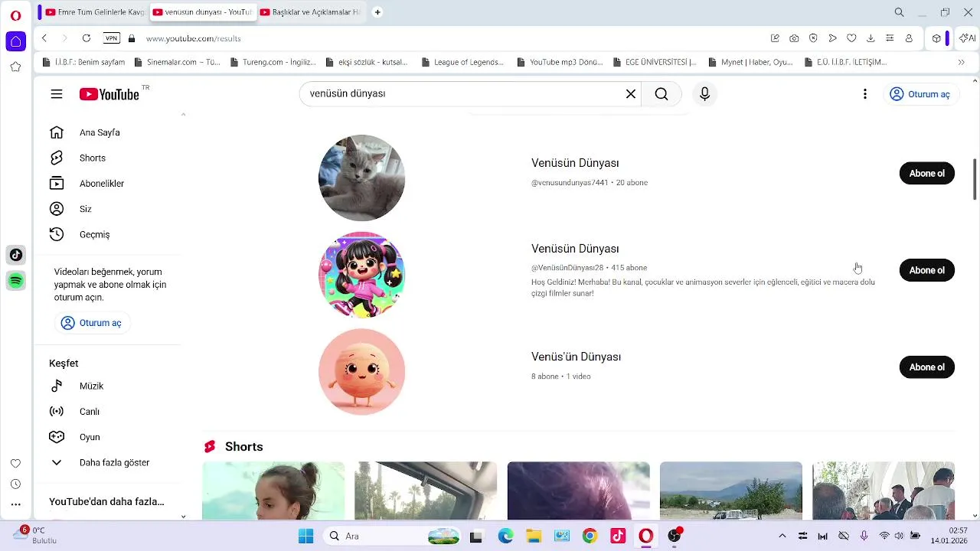This screenshot has width=980, height=551.
Task: Open the Opera sidebar three-dot setup
Action: click(x=15, y=504)
